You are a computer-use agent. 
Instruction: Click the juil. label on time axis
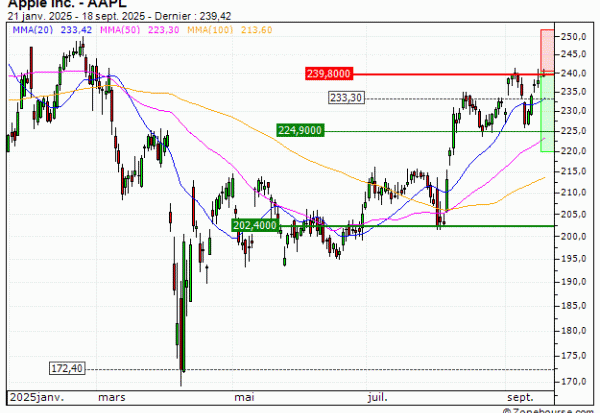tap(374, 395)
